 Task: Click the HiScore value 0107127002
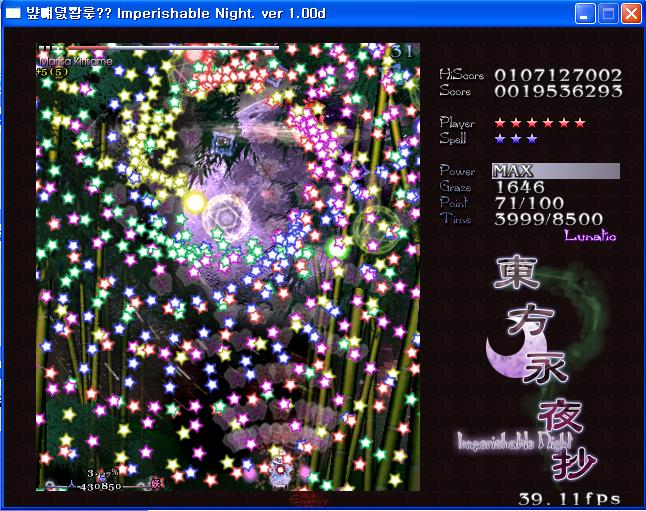click(558, 75)
